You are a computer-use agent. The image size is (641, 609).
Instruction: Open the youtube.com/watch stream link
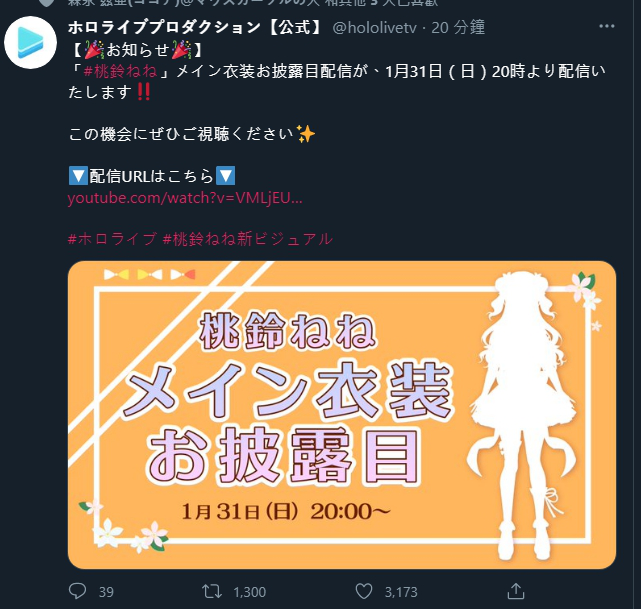(185, 198)
